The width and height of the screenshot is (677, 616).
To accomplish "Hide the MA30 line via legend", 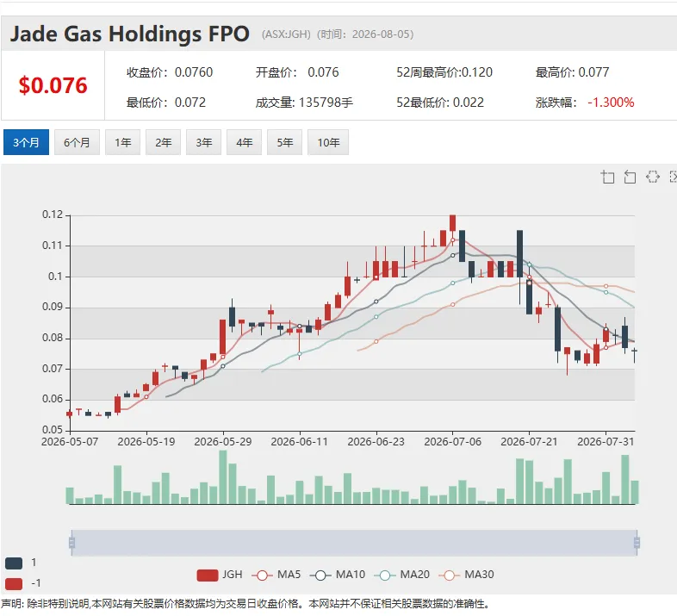I will coord(466,575).
